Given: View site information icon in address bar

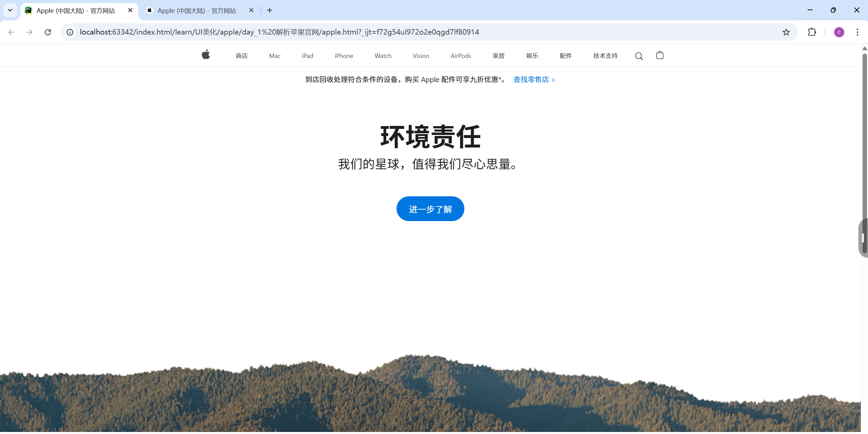Looking at the screenshot, I should (x=70, y=32).
